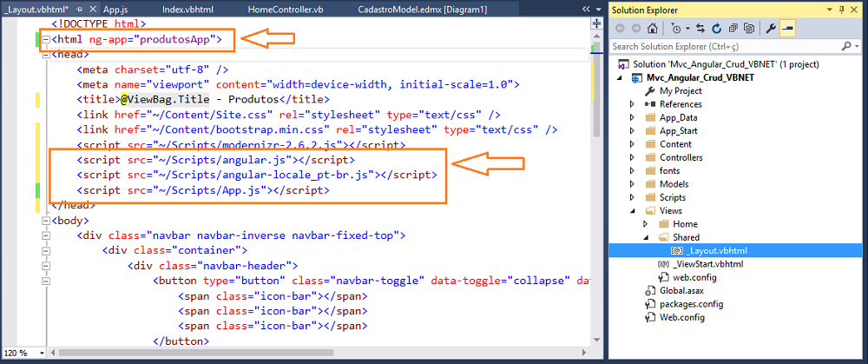The width and height of the screenshot is (868, 364).
Task: Expand the fonts folder
Action: pos(632,170)
